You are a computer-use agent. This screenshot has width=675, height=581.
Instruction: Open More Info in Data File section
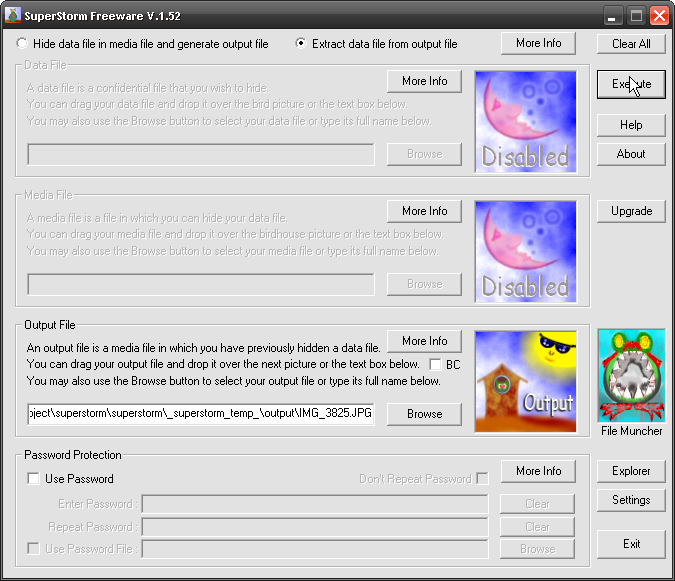(x=424, y=81)
